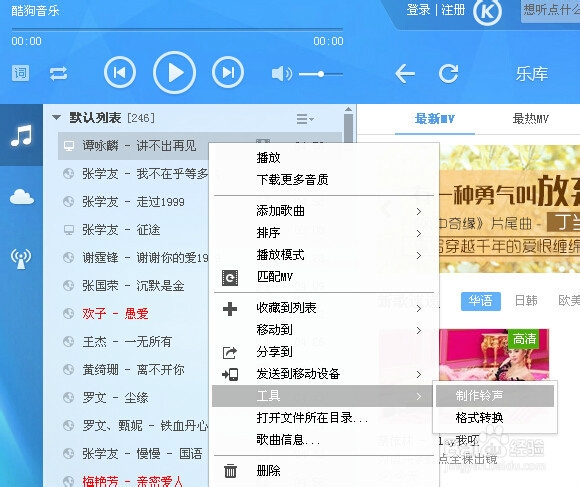The width and height of the screenshot is (580, 487).
Task: Start playback with the play button
Action: coord(174,72)
